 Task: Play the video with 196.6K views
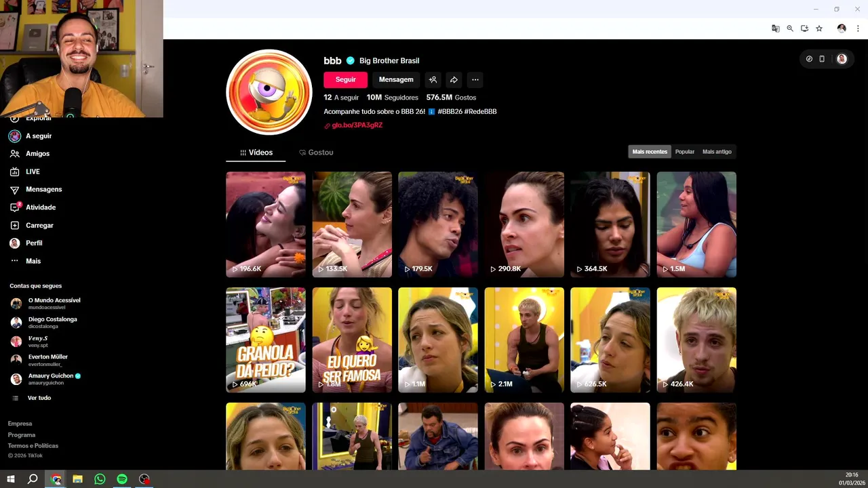(266, 224)
